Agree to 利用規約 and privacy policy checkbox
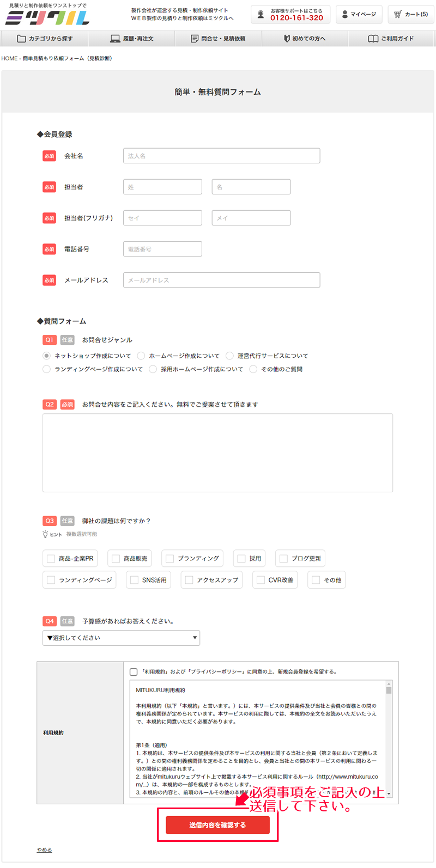 tap(134, 672)
